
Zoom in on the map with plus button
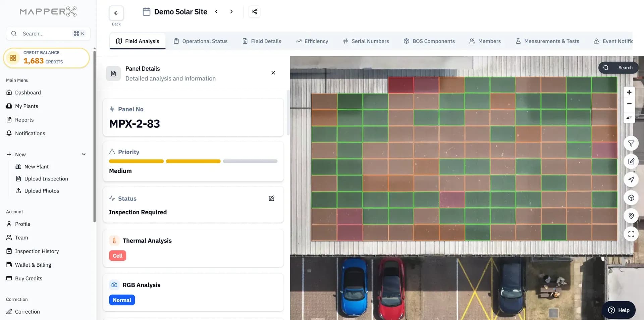pyautogui.click(x=629, y=92)
